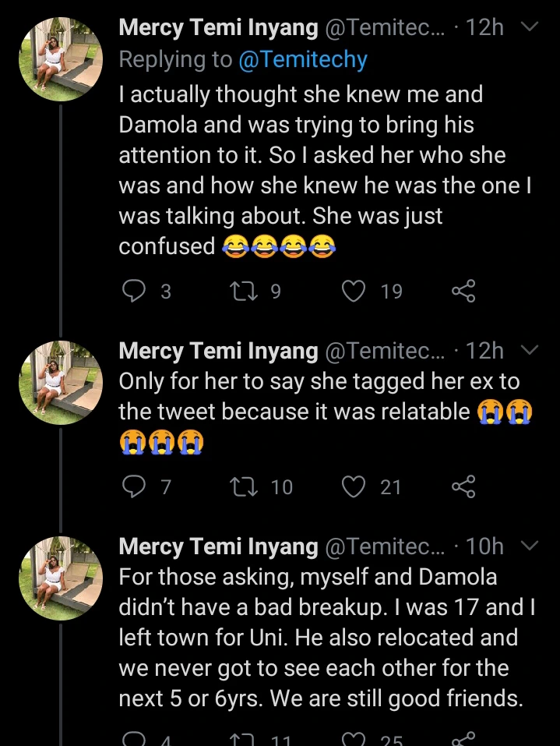Reply to the 'tagged her ex' tweet

point(135,487)
